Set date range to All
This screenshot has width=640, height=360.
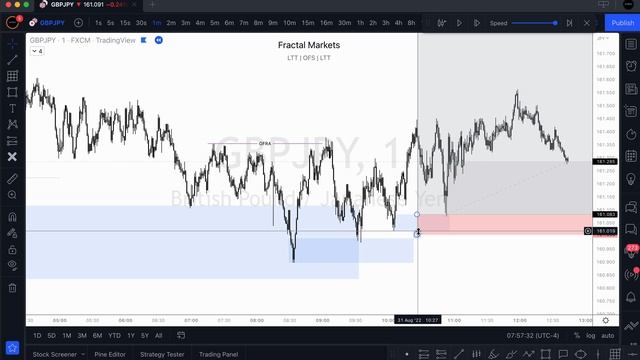coord(159,336)
